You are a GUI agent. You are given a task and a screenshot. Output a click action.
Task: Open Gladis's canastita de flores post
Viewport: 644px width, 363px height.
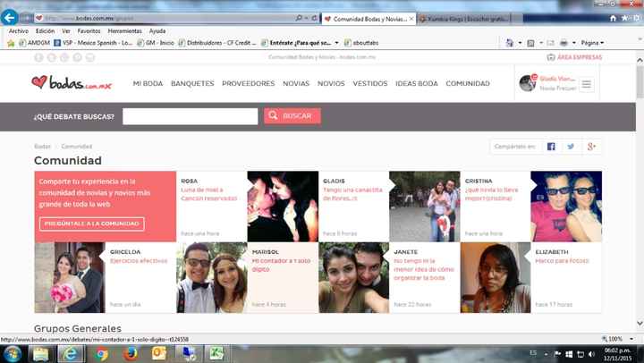click(352, 194)
